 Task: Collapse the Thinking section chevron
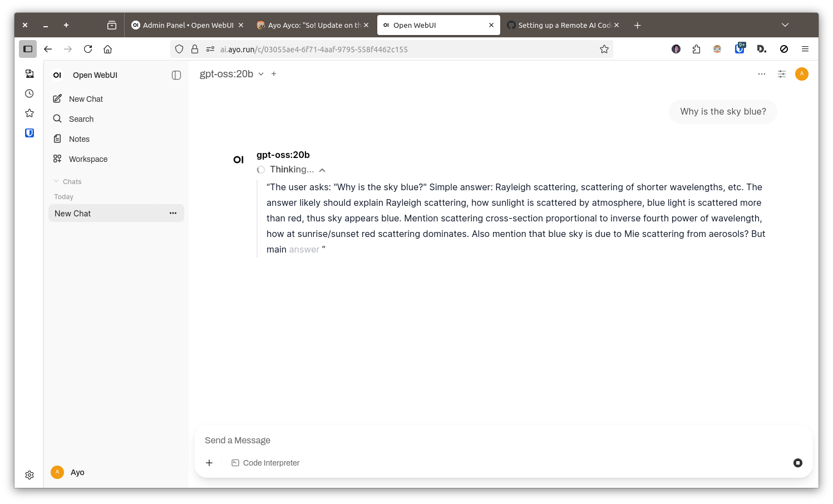[322, 170]
